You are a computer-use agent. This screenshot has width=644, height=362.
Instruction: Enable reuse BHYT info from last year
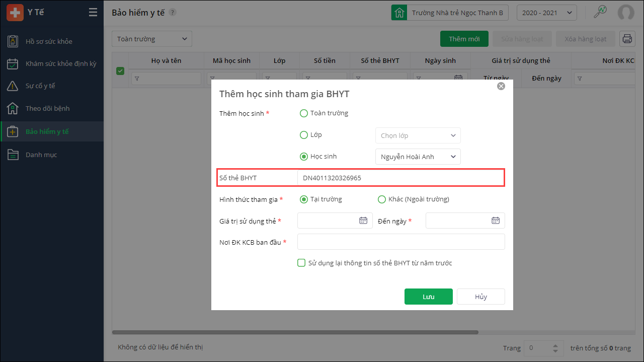click(301, 263)
